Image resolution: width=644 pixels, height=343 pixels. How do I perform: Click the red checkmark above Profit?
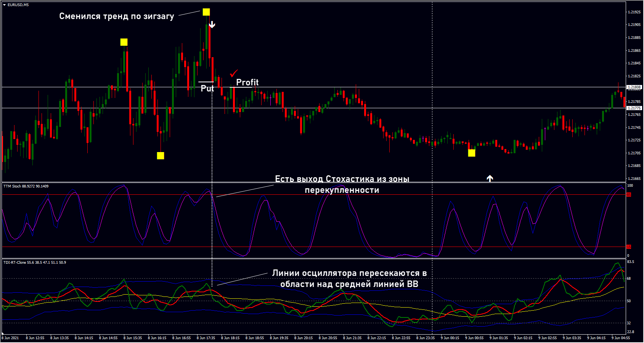click(x=234, y=73)
